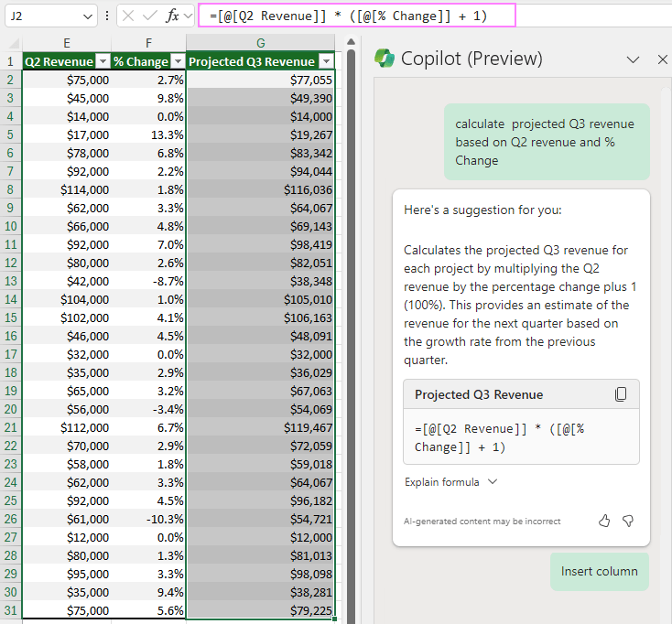
Task: Select column G header
Action: pos(261,43)
